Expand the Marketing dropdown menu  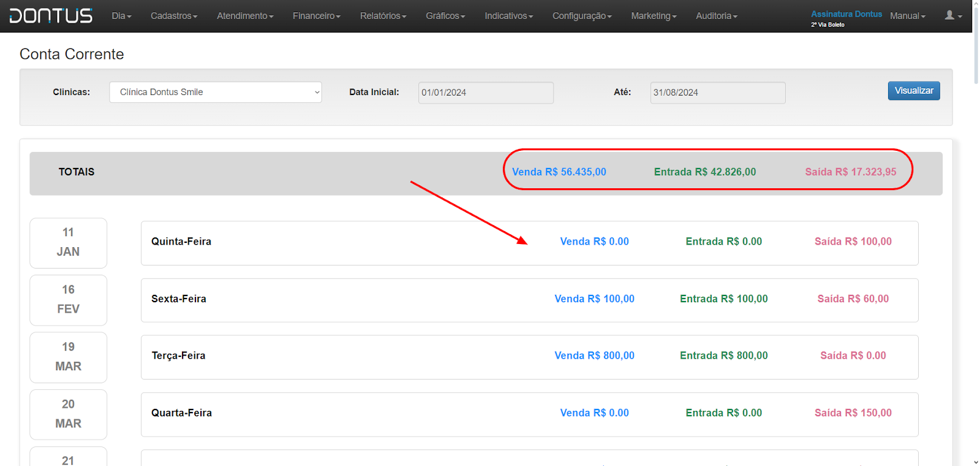654,16
